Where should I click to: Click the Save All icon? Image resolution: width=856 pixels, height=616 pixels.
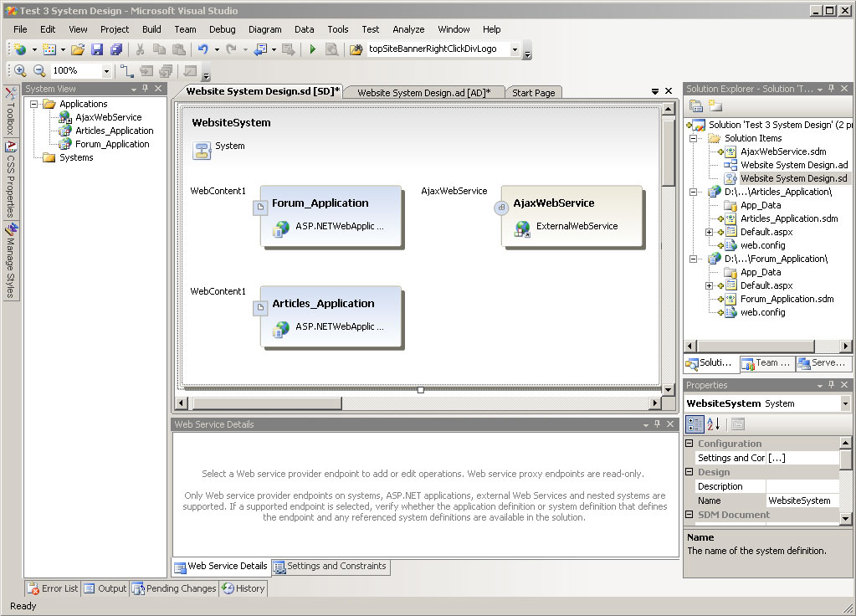click(x=116, y=49)
